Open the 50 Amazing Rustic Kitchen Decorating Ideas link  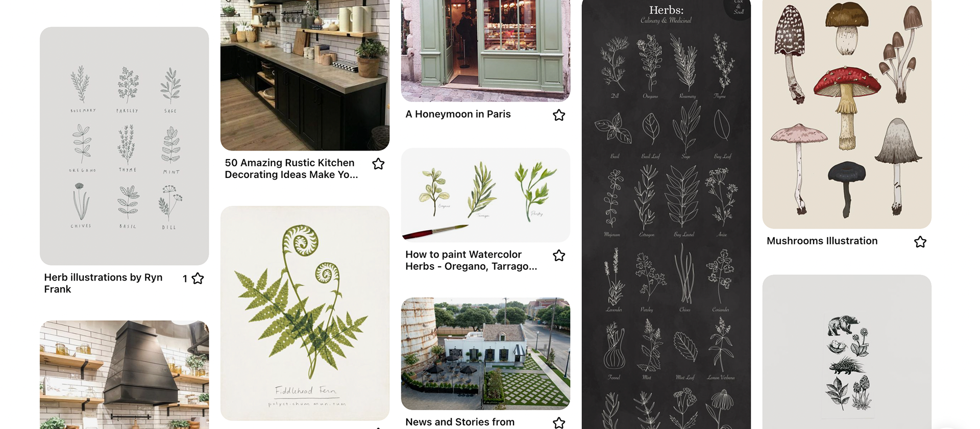tap(291, 168)
